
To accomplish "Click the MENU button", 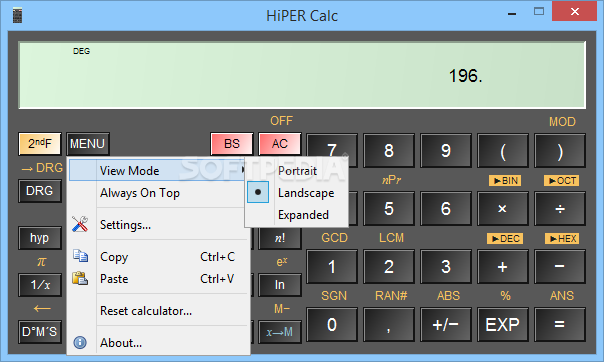I will point(87,144).
